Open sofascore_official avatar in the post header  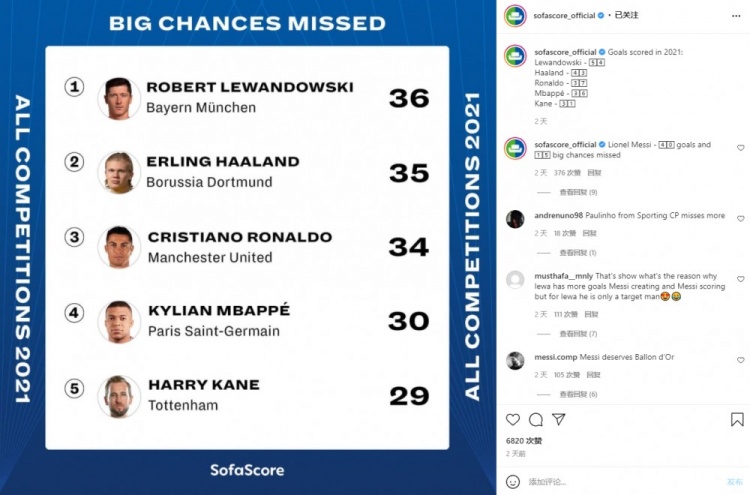click(515, 15)
